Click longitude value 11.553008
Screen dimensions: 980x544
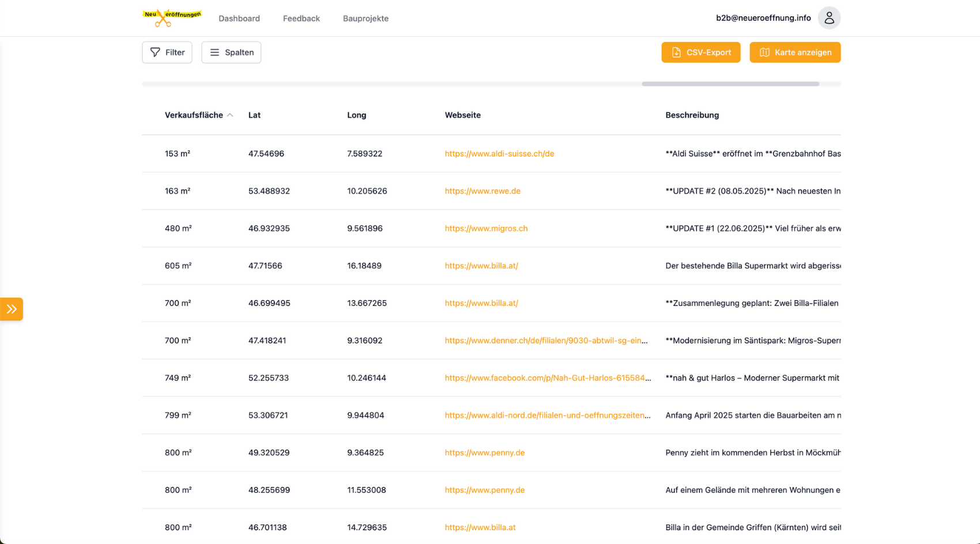[367, 490]
